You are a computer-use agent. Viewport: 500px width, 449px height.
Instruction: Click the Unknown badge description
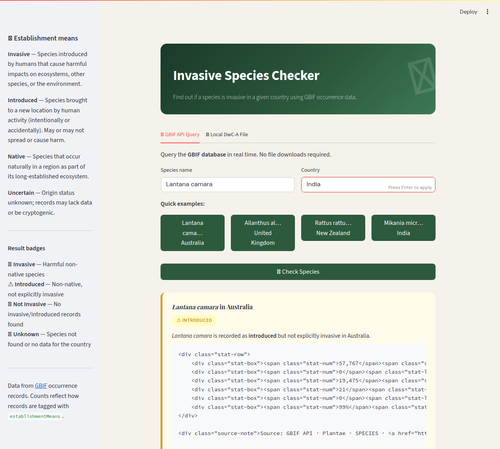pyautogui.click(x=49, y=339)
